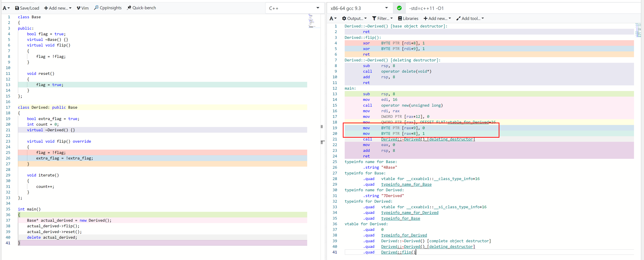
Task: Open the Add tool wrench menu
Action: 470,19
